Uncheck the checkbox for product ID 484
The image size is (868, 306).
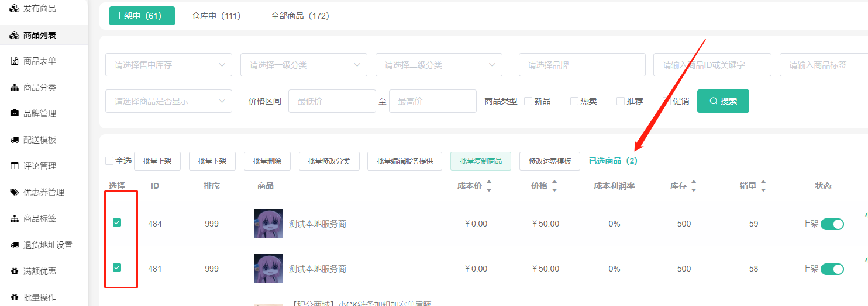pos(117,222)
